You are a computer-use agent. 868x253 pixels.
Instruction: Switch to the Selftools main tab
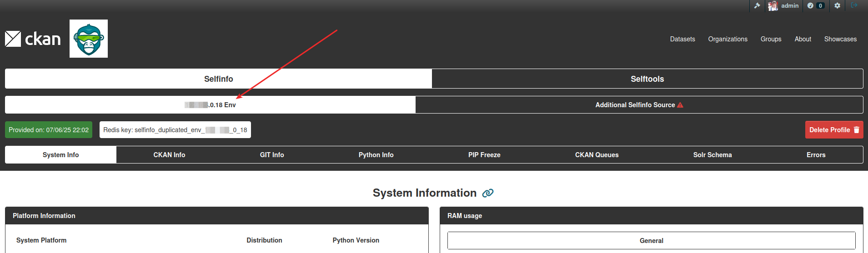pos(647,79)
